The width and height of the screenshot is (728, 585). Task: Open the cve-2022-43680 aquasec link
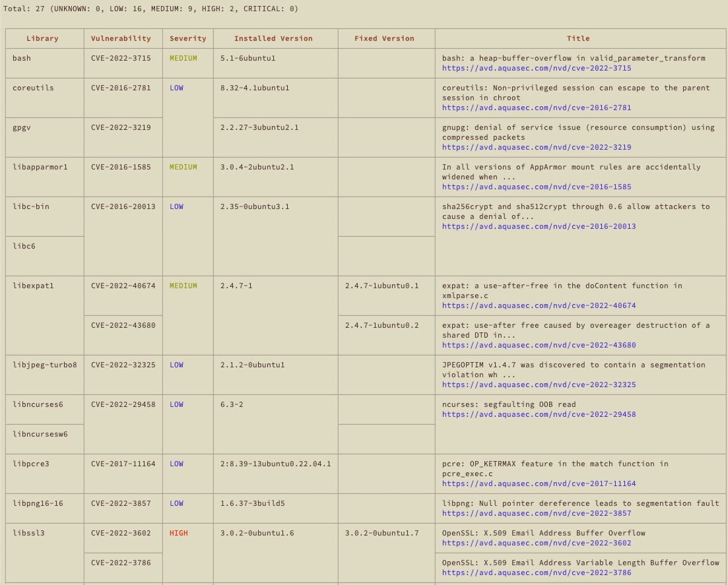[539, 345]
